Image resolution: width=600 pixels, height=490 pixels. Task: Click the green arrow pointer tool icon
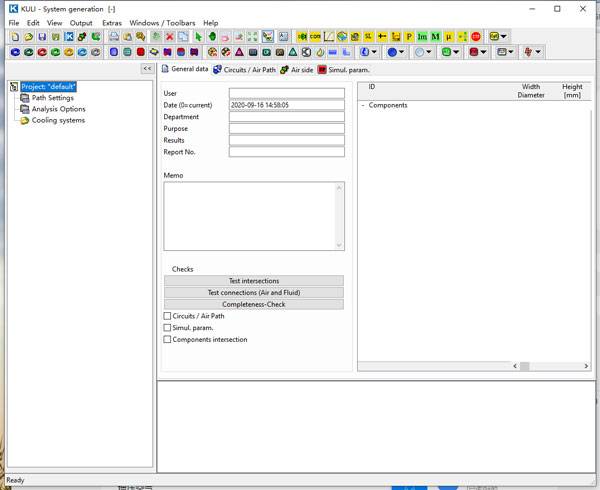pos(198,37)
